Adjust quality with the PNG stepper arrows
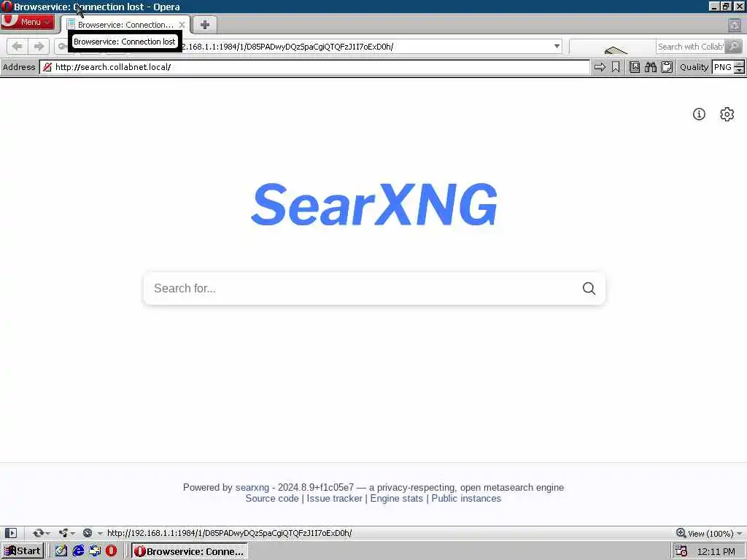 tap(739, 67)
